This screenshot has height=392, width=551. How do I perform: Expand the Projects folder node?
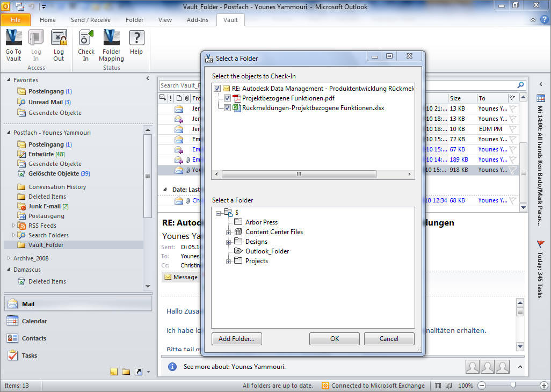(x=228, y=262)
